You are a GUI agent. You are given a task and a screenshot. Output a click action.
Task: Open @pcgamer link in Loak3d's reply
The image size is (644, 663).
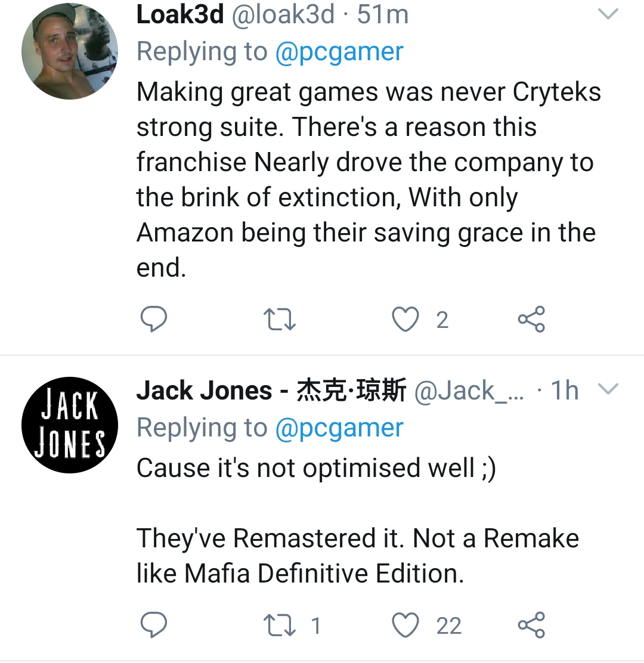(339, 52)
